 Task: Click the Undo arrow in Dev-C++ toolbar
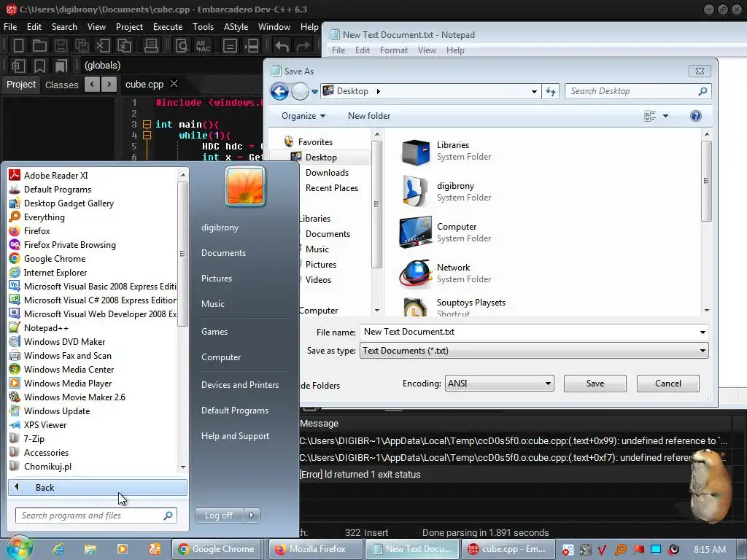coord(282,46)
